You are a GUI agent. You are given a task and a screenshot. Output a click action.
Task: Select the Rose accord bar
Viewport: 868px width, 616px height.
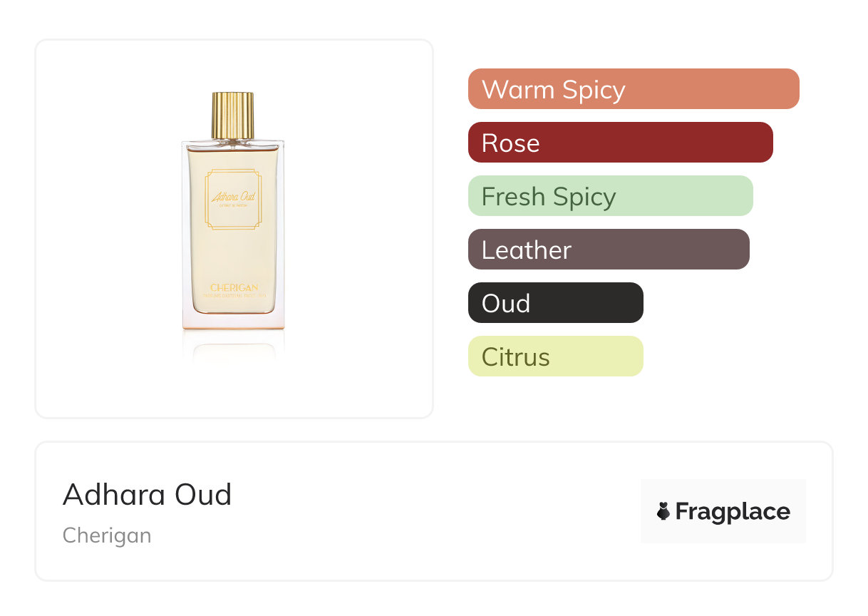coord(621,143)
